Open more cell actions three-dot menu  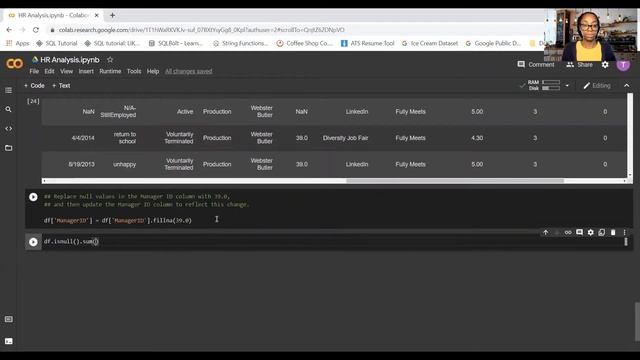pos(624,232)
